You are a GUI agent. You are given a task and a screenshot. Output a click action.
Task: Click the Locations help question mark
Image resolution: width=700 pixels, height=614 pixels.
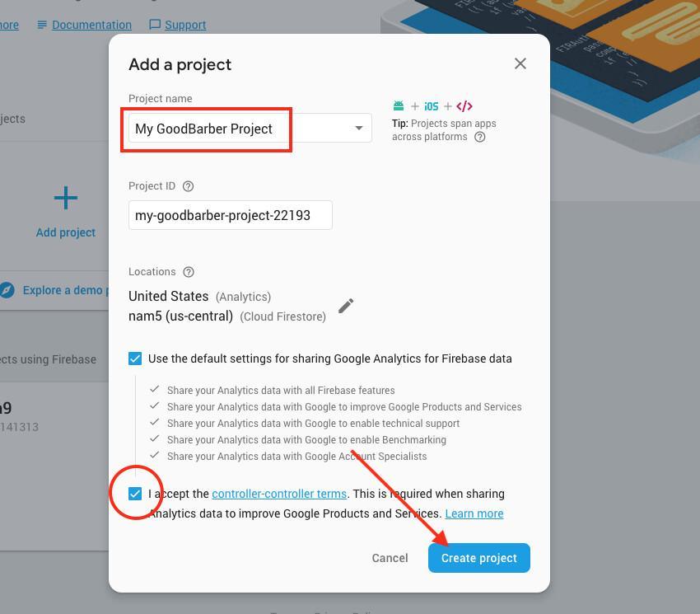[189, 272]
